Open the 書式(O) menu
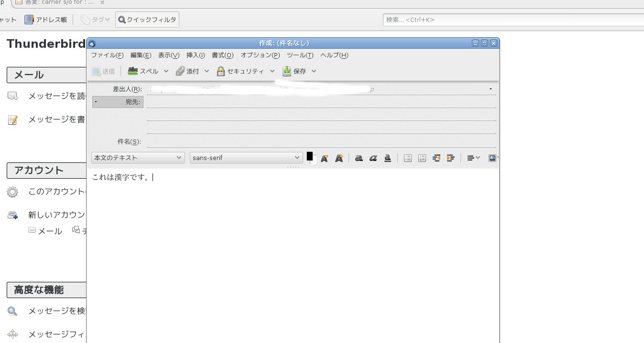This screenshot has width=644, height=343. 222,55
